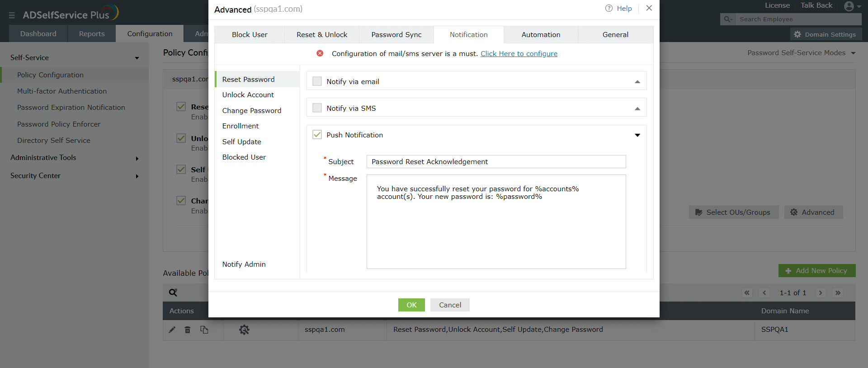
Task: Switch to the Automation tab
Action: [541, 35]
